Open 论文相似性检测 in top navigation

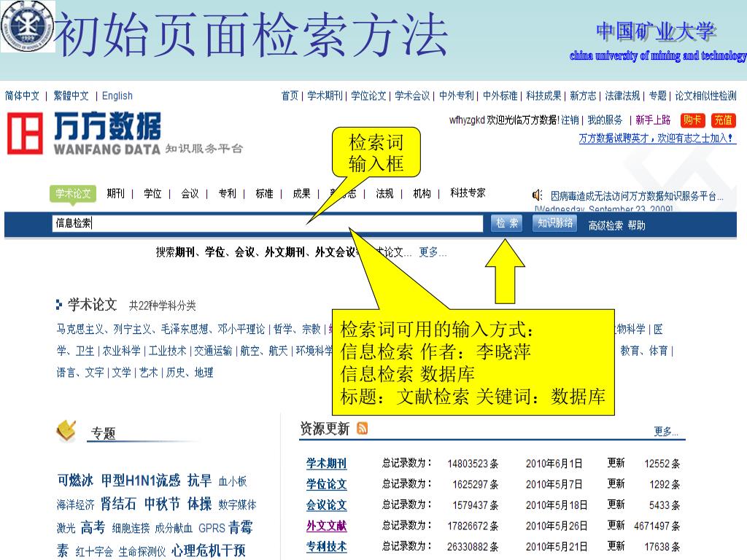click(705, 96)
